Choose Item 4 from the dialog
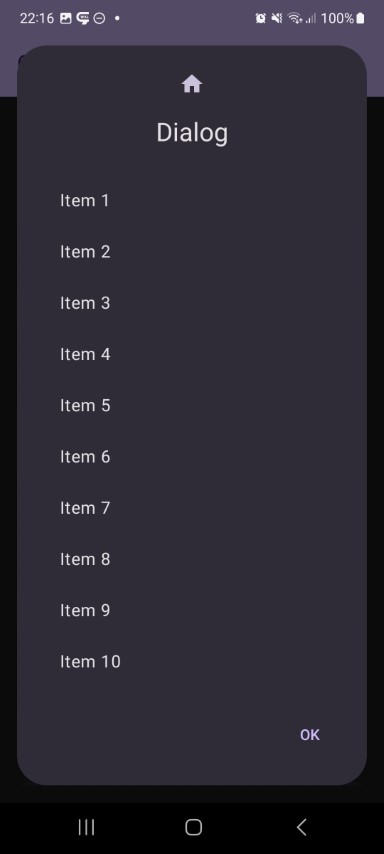Screen dimensions: 384x854 192,354
